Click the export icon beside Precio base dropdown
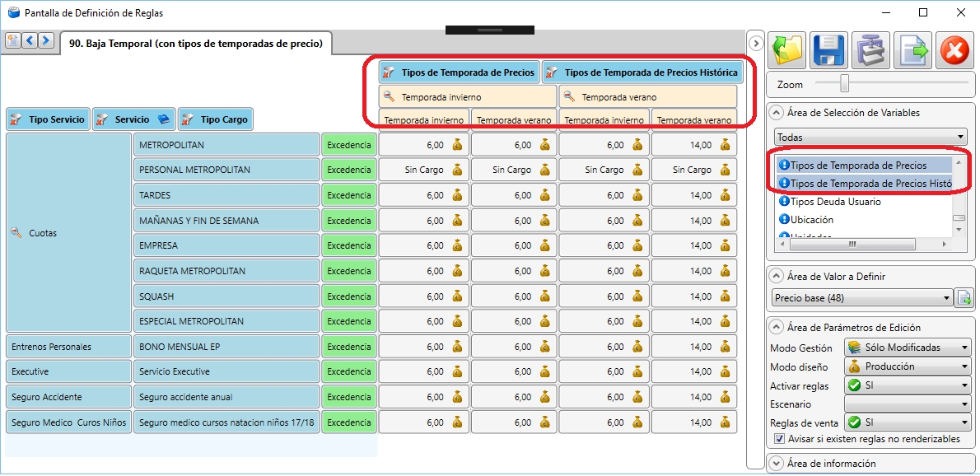Image resolution: width=980 pixels, height=476 pixels. click(964, 298)
